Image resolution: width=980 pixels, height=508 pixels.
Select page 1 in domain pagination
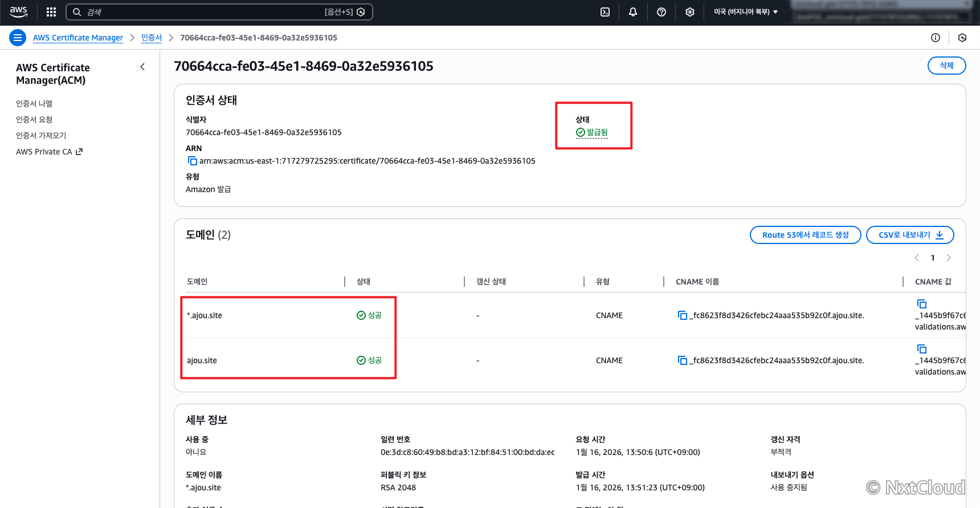933,258
